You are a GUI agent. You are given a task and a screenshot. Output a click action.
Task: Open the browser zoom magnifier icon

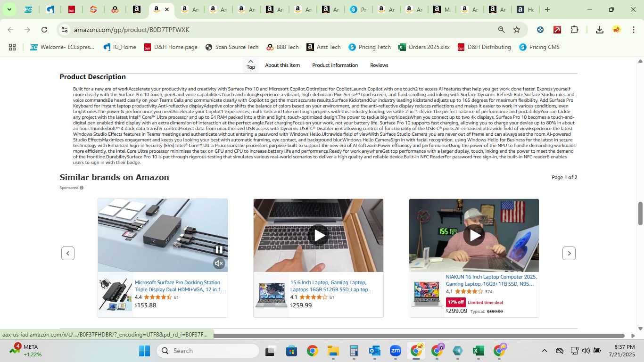click(502, 30)
